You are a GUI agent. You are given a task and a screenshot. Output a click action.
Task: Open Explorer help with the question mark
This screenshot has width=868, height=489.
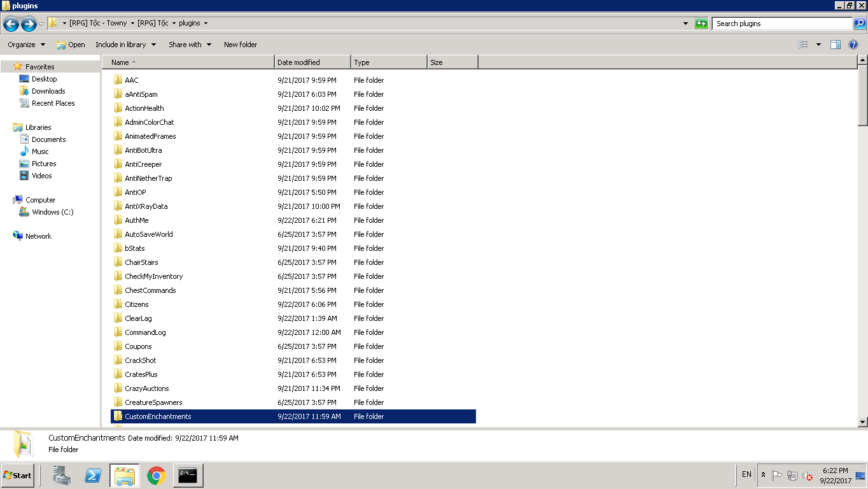coord(853,45)
